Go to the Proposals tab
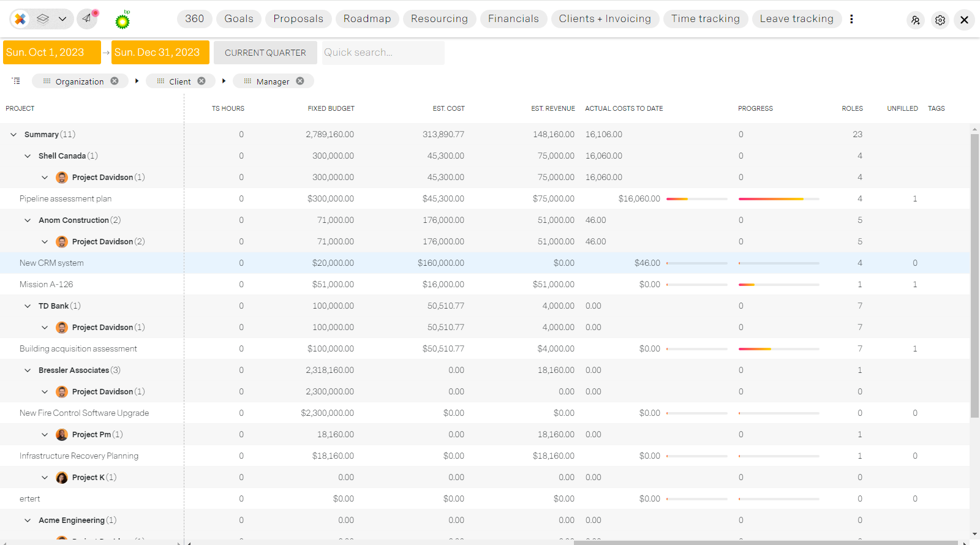 pos(298,19)
